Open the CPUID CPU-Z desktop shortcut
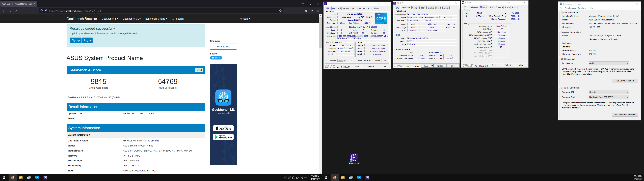Screen dimensions: 644x181 pos(354,159)
